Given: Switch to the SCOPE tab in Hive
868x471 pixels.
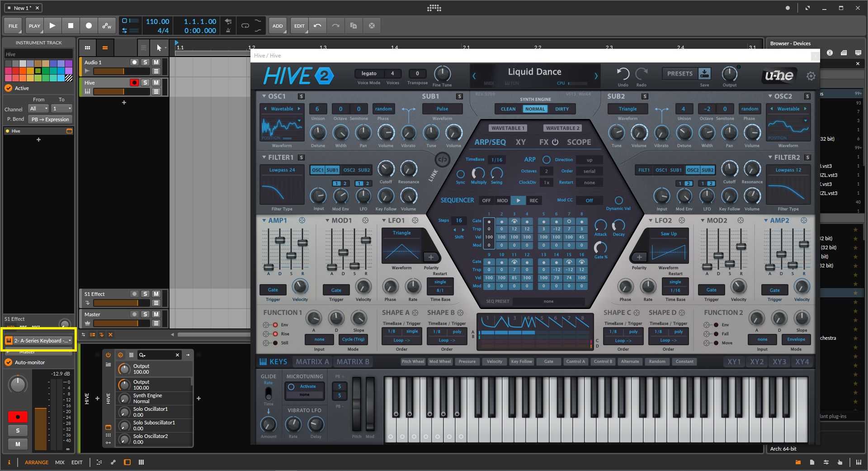Looking at the screenshot, I should 579,142.
